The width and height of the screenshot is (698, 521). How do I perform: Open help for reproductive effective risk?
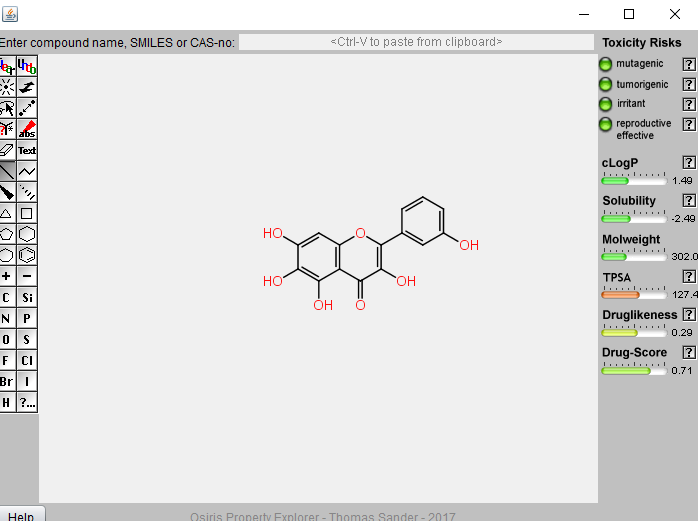click(689, 124)
